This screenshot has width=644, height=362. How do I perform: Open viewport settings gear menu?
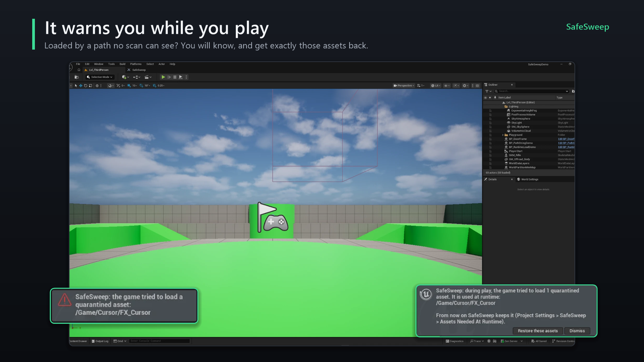[466, 86]
